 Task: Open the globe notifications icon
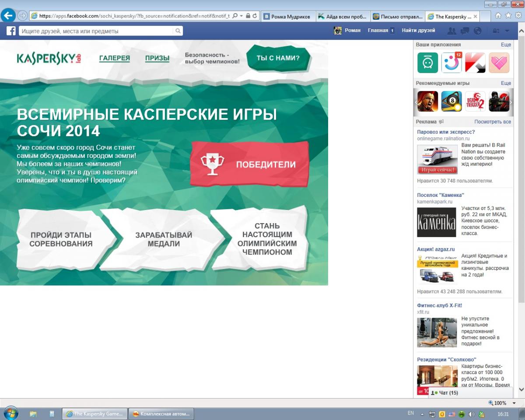477,31
